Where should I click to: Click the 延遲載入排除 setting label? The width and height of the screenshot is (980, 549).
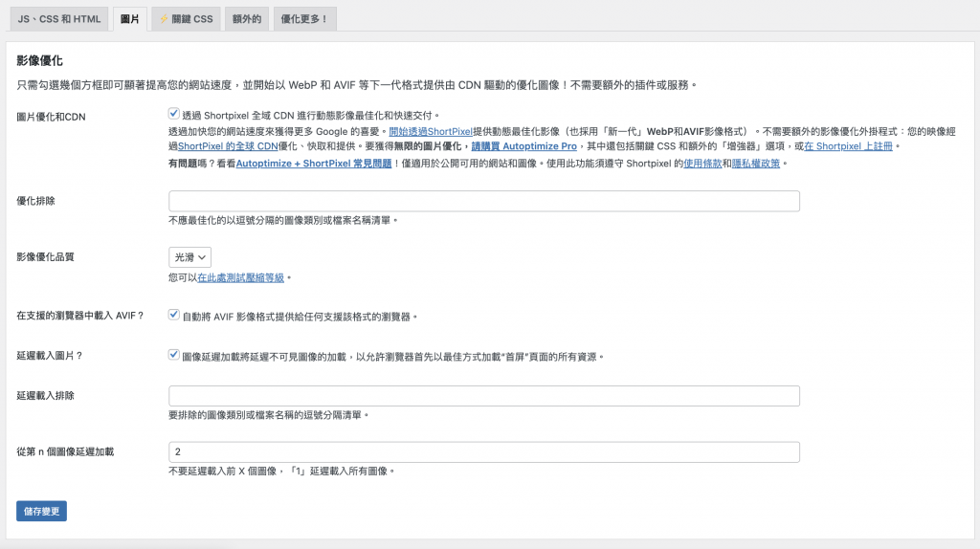[x=45, y=395]
